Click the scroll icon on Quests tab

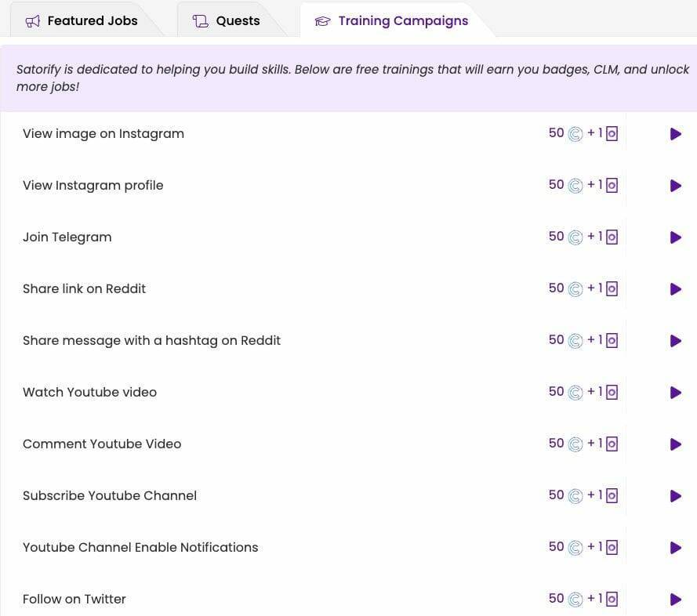(x=201, y=21)
